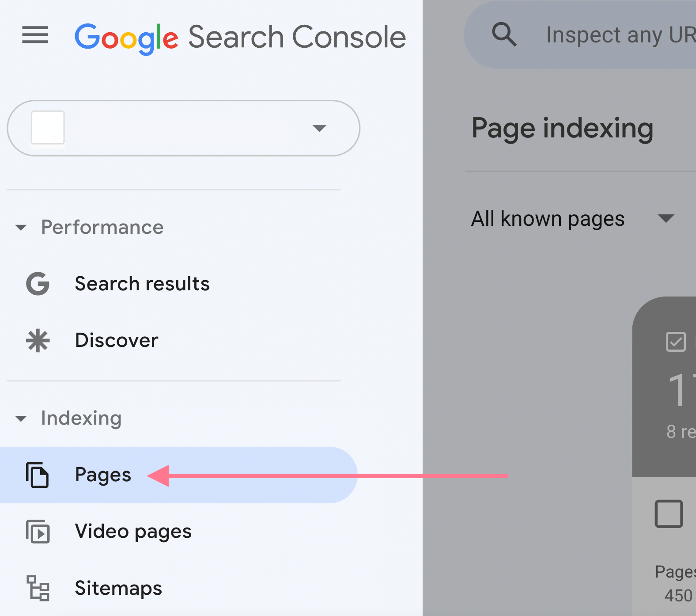Image resolution: width=696 pixels, height=616 pixels.
Task: Select the Search results G icon
Action: [37, 284]
